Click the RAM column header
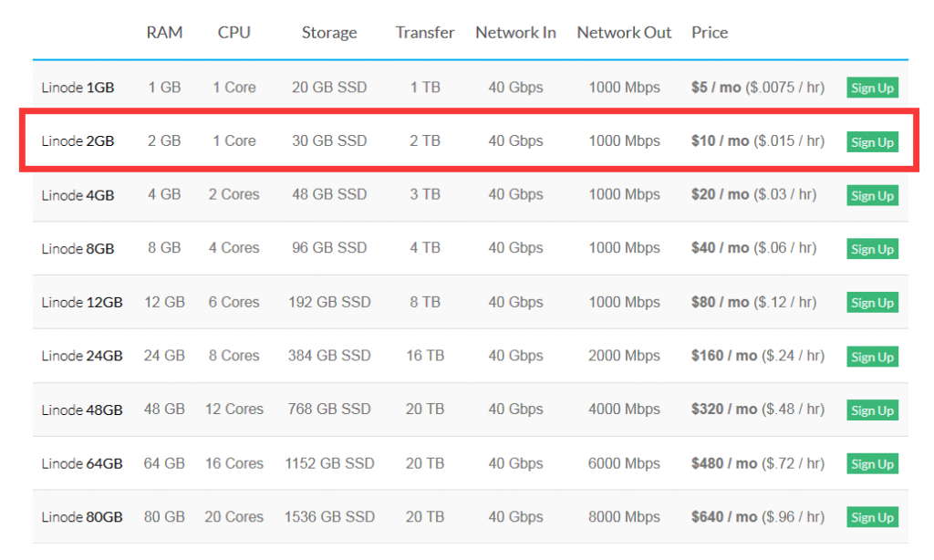The height and width of the screenshot is (560, 934). (x=164, y=32)
